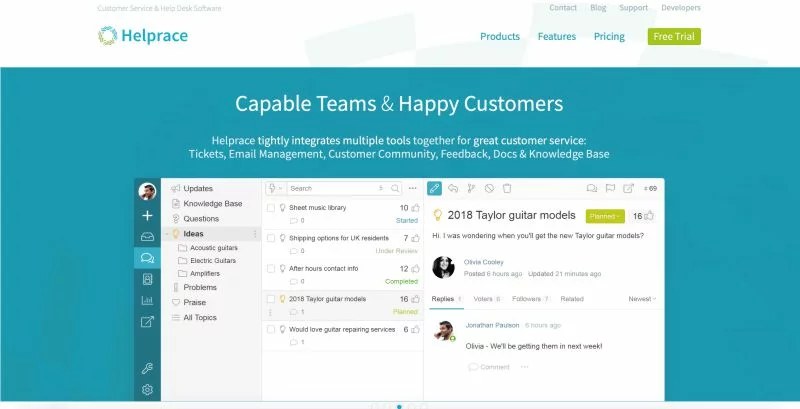The width and height of the screenshot is (800, 409).
Task: Select Updates in the topics list
Action: click(198, 188)
